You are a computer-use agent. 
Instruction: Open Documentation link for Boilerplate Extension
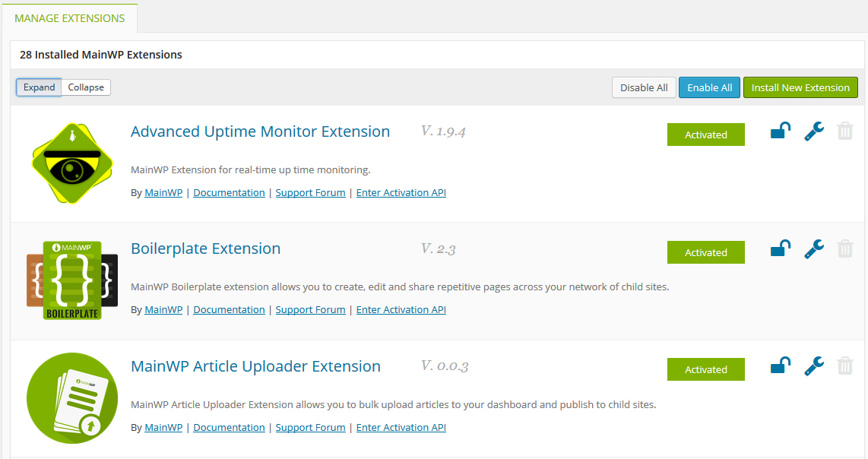point(230,310)
